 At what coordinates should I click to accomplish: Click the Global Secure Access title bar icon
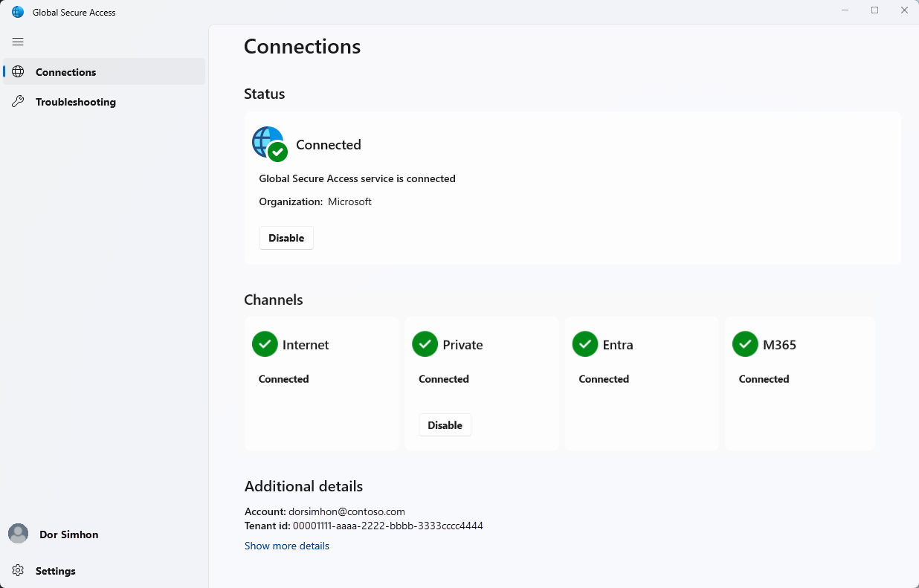[x=16, y=12]
